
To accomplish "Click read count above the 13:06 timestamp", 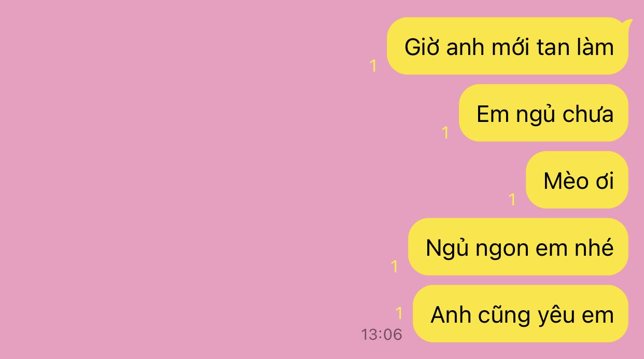I will 399,313.
